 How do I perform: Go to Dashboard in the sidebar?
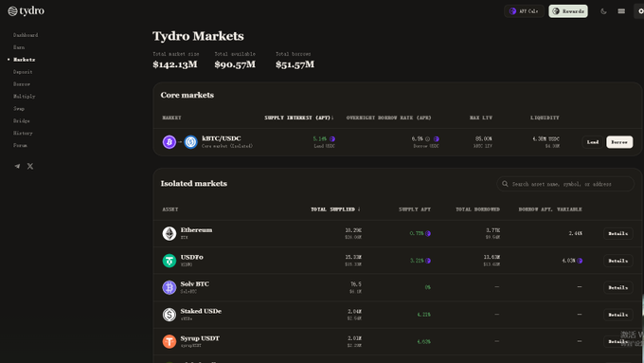coord(26,35)
